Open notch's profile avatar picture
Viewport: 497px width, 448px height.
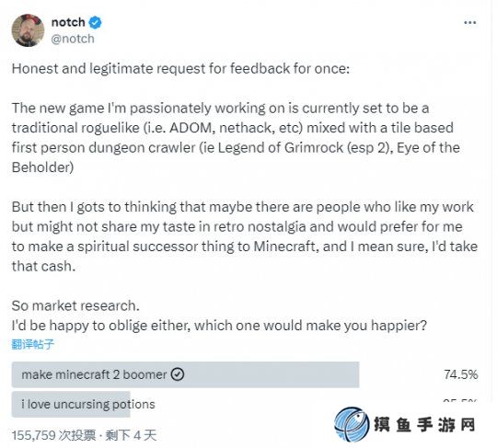[28, 30]
